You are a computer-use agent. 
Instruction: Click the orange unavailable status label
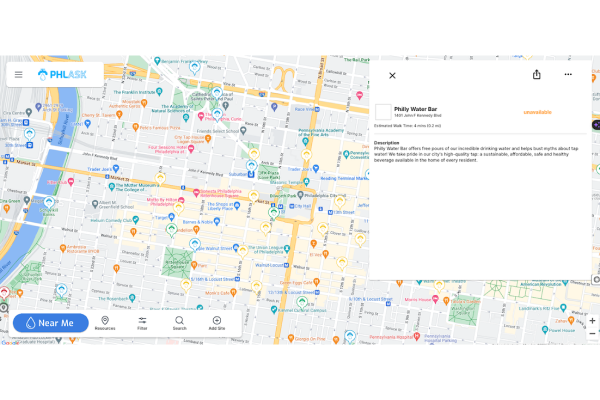[537, 112]
